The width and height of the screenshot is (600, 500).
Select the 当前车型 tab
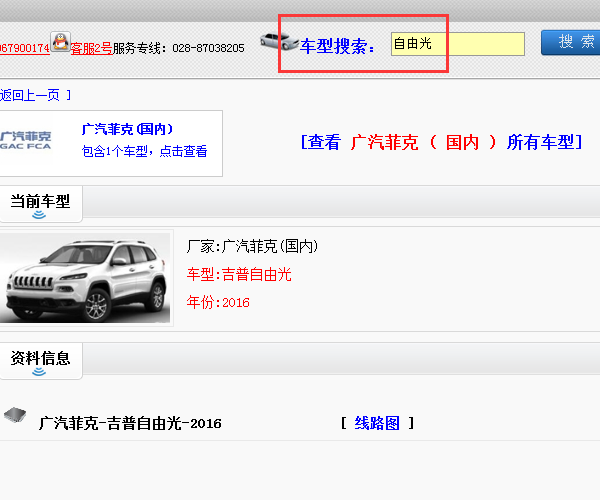pyautogui.click(x=41, y=204)
